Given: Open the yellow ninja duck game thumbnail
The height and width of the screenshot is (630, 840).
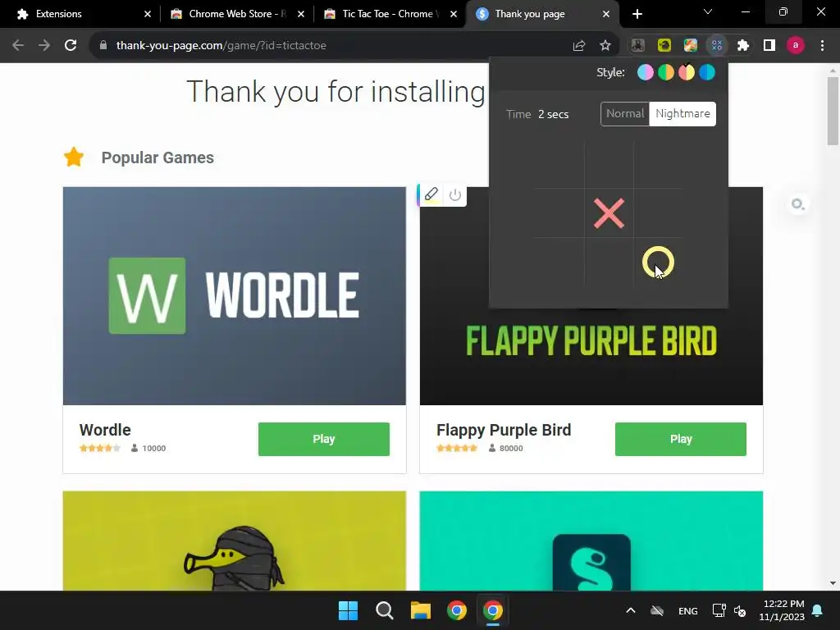Looking at the screenshot, I should tap(234, 541).
